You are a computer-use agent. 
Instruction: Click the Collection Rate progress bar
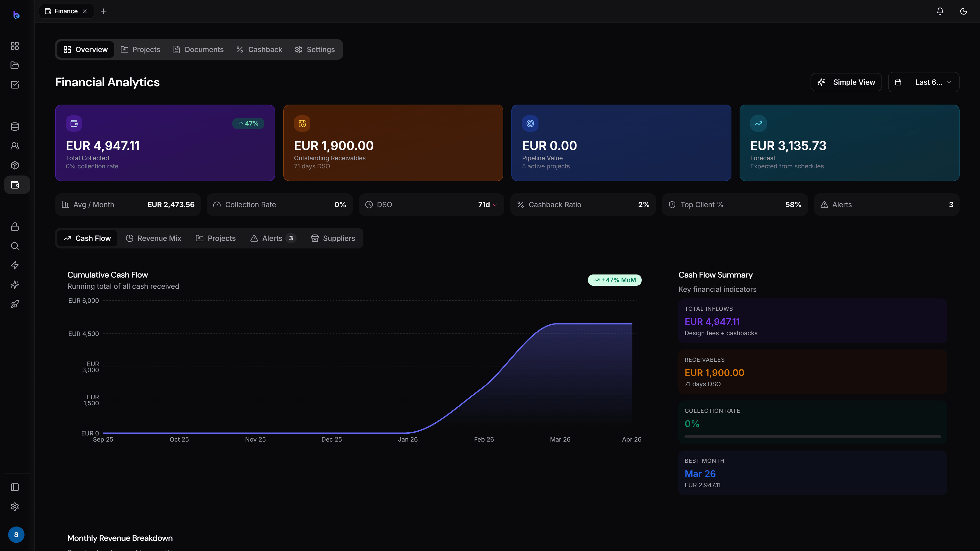(813, 436)
